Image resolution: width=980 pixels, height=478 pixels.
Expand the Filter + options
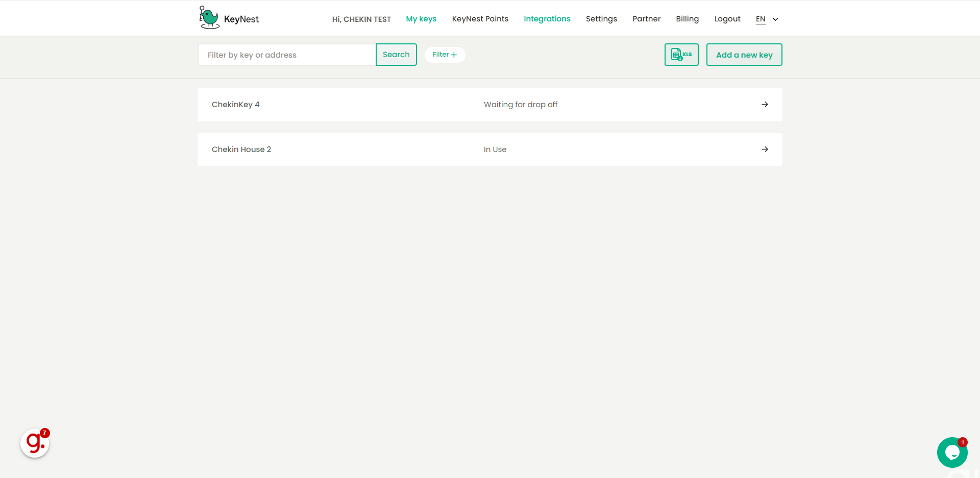click(445, 55)
